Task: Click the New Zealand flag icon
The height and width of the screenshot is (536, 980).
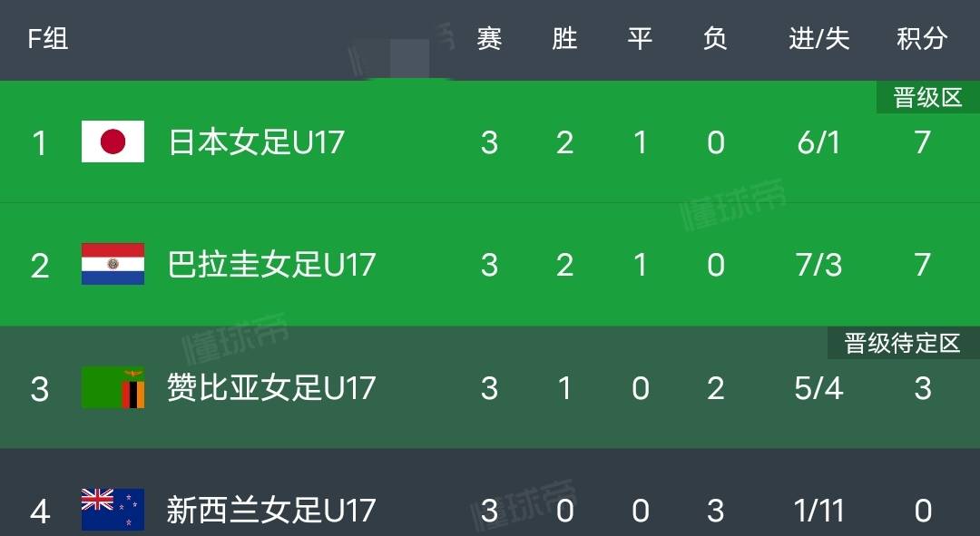Action: tap(113, 509)
